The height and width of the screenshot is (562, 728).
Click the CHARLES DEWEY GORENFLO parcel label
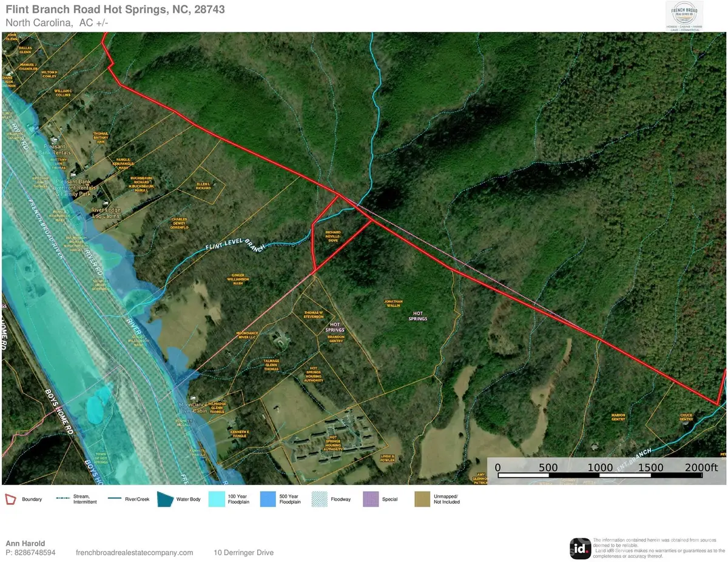[x=180, y=224]
